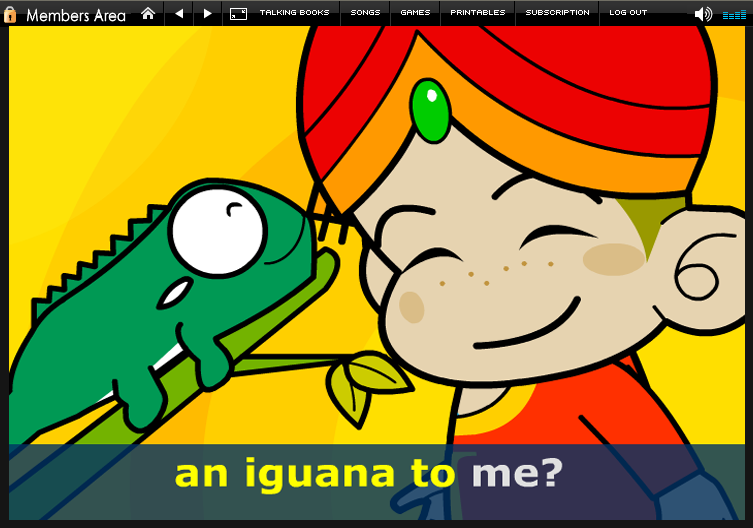
Task: Click the home icon in top bar
Action: (148, 13)
